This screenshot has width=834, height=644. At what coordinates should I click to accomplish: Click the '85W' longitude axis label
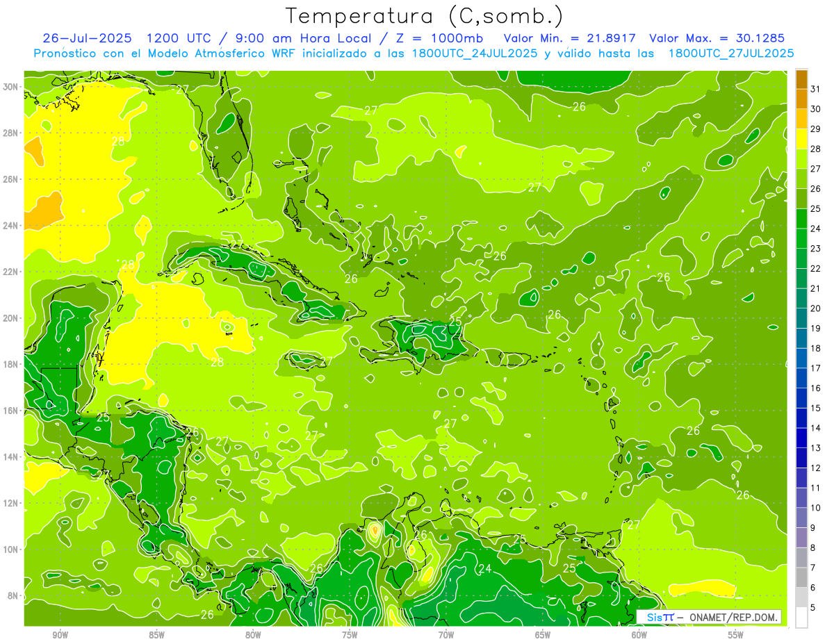click(156, 634)
